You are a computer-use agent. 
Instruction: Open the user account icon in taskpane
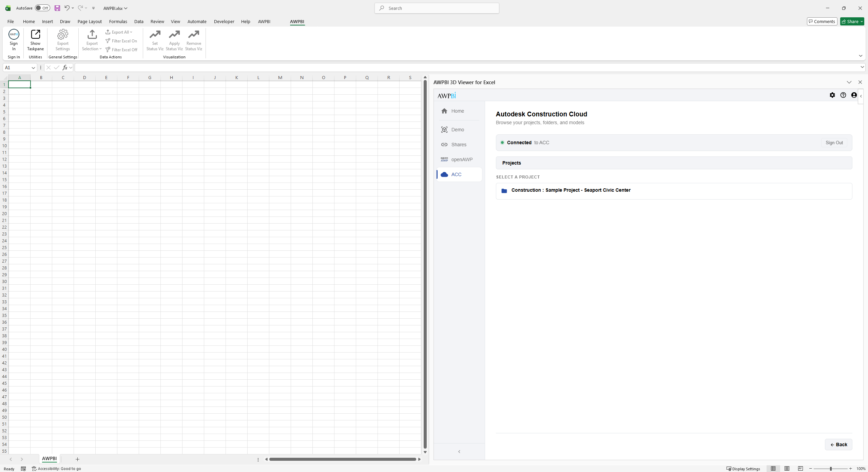click(854, 95)
